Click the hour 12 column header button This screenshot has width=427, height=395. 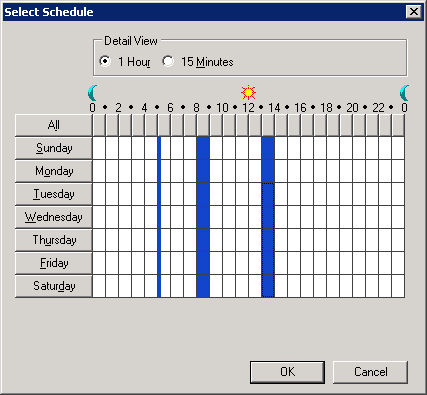pyautogui.click(x=255, y=125)
